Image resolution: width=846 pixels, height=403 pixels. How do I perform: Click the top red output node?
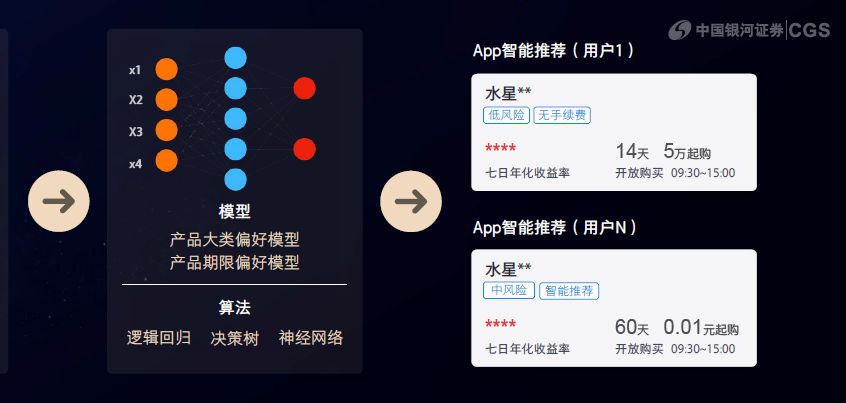click(304, 88)
